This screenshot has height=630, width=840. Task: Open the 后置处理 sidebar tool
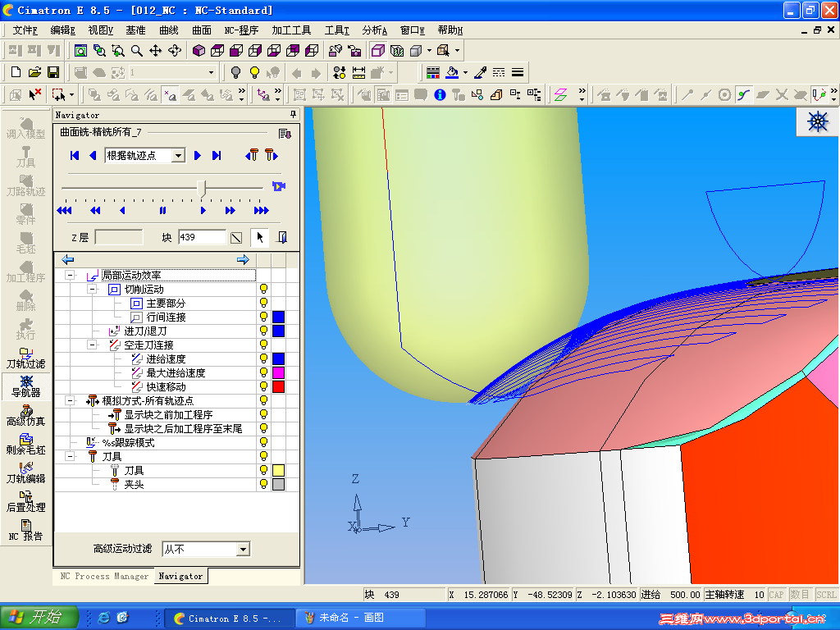[x=25, y=501]
